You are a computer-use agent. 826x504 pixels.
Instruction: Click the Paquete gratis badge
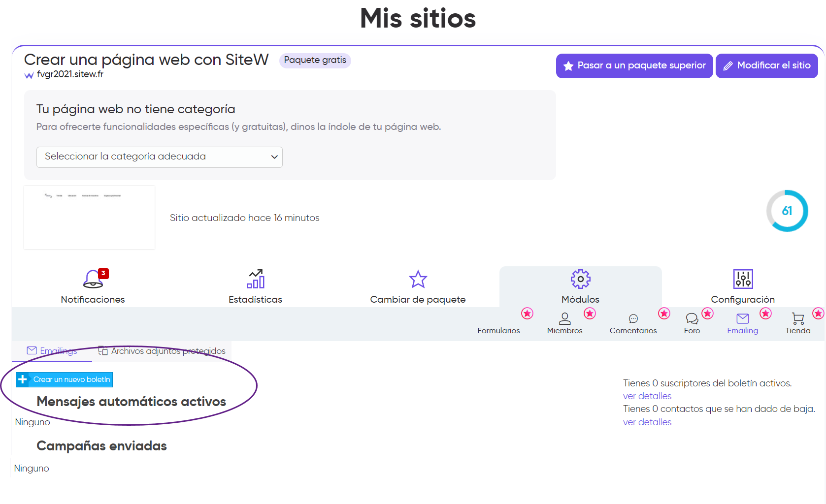[315, 61]
